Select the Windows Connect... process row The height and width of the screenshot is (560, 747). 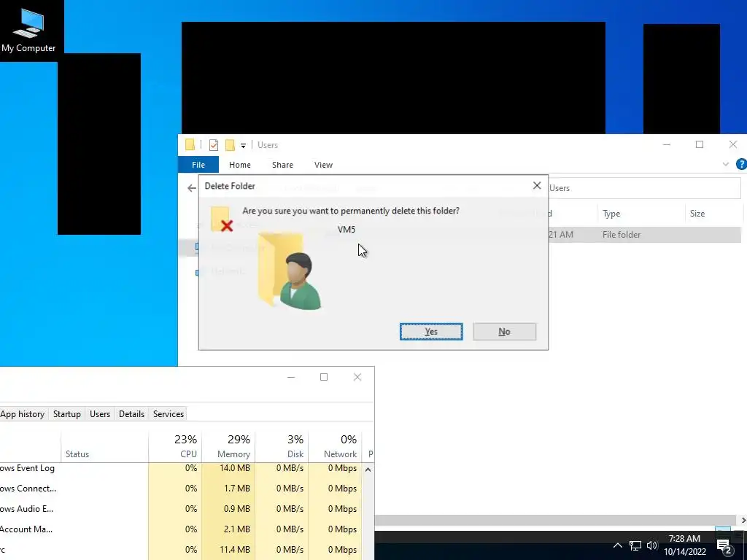coord(181,489)
